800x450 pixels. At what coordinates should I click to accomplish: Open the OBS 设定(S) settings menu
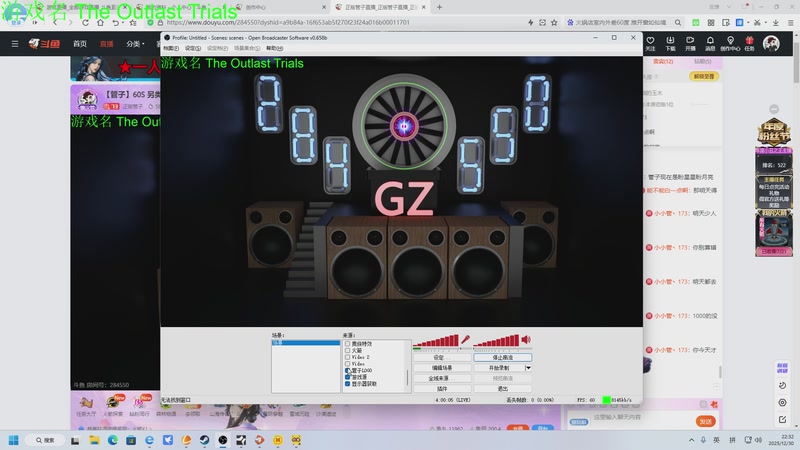(193, 48)
